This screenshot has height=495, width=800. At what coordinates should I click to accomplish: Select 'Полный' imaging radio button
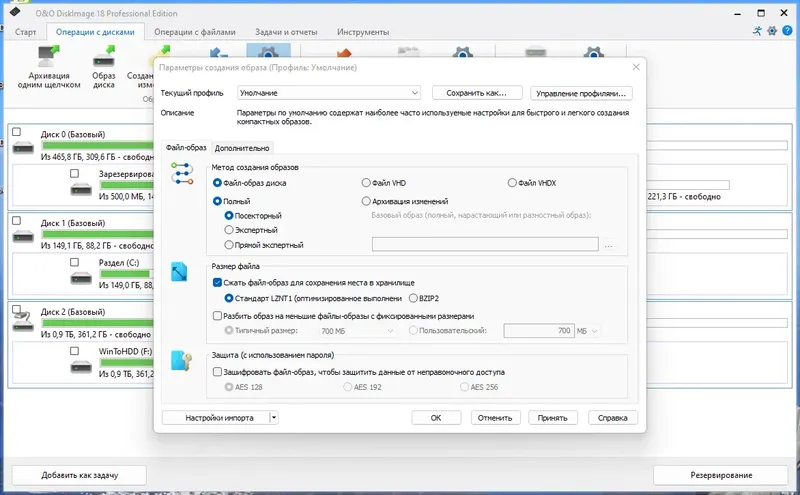[217, 201]
